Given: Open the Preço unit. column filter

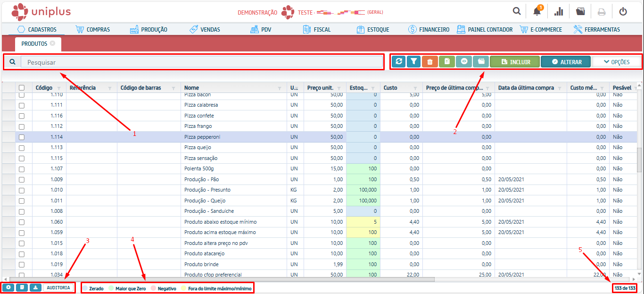Looking at the screenshot, I should [339, 88].
